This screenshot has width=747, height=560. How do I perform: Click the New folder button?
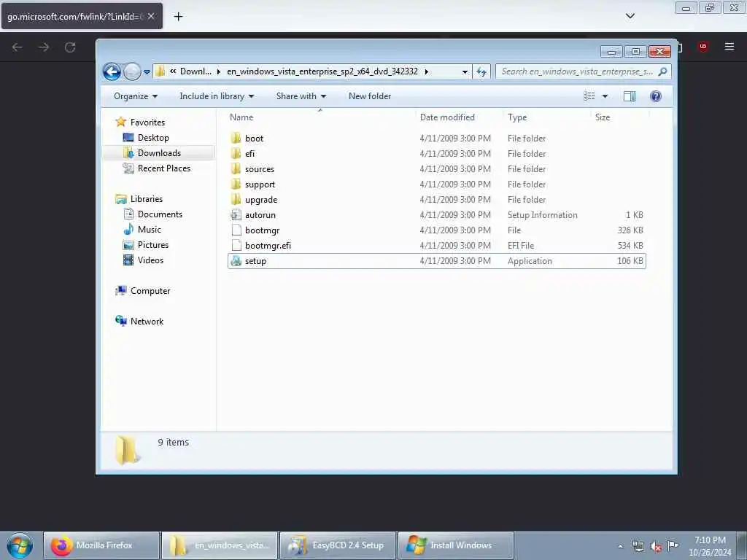[x=370, y=96]
